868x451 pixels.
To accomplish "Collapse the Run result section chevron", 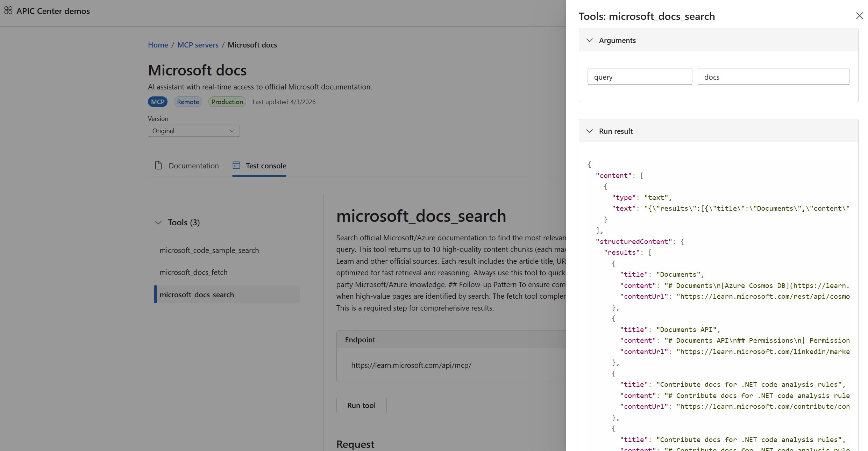I will tap(590, 131).
